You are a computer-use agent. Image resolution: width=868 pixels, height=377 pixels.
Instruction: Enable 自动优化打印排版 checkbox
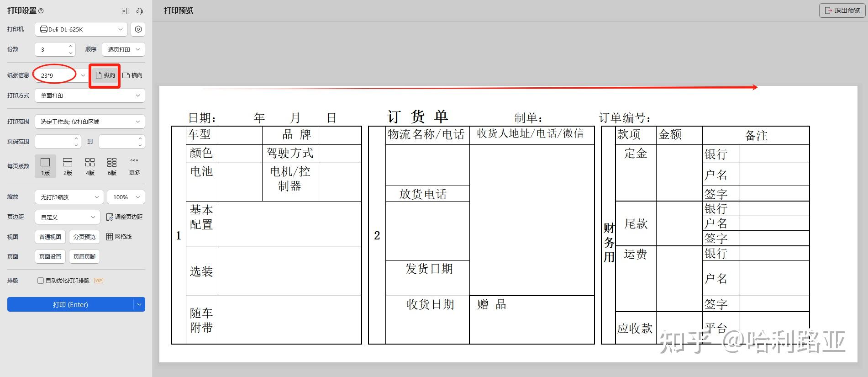(41, 281)
